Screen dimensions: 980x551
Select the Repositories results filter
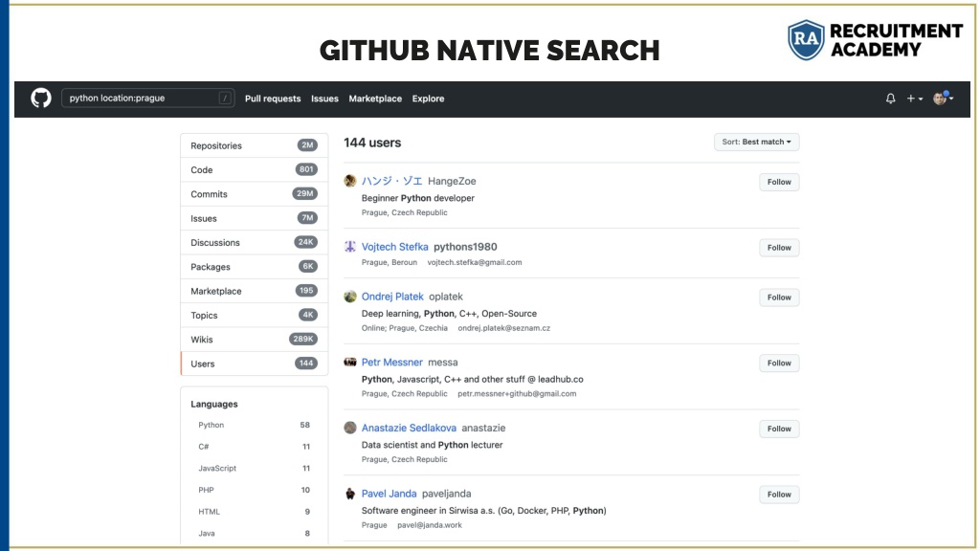pos(255,145)
